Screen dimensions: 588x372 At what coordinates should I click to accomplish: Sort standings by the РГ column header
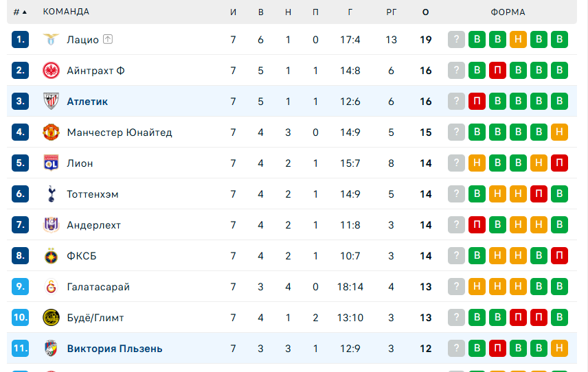(391, 12)
